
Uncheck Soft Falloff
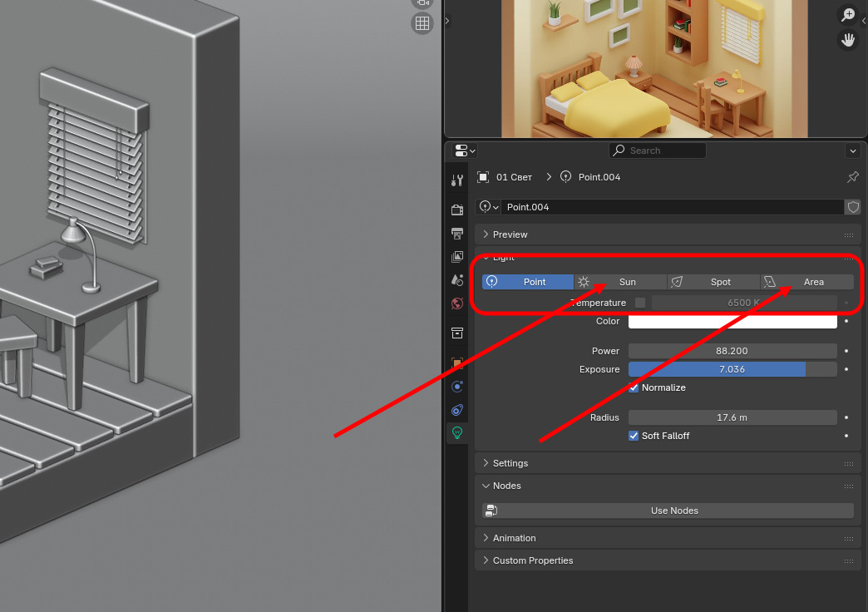coord(634,436)
